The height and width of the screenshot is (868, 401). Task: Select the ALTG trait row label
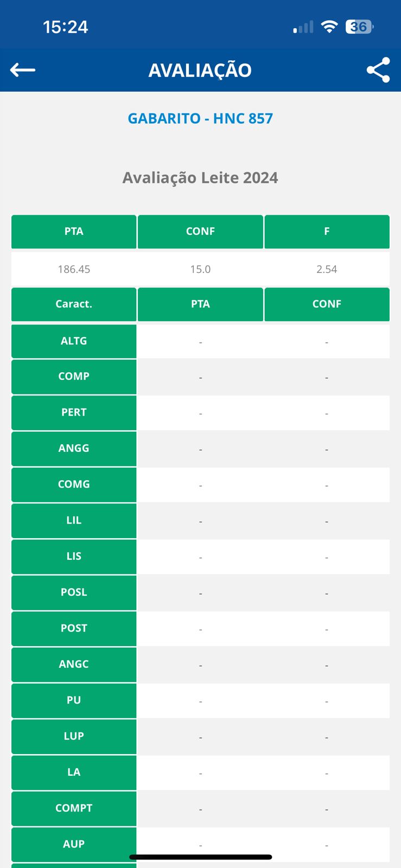click(x=74, y=341)
